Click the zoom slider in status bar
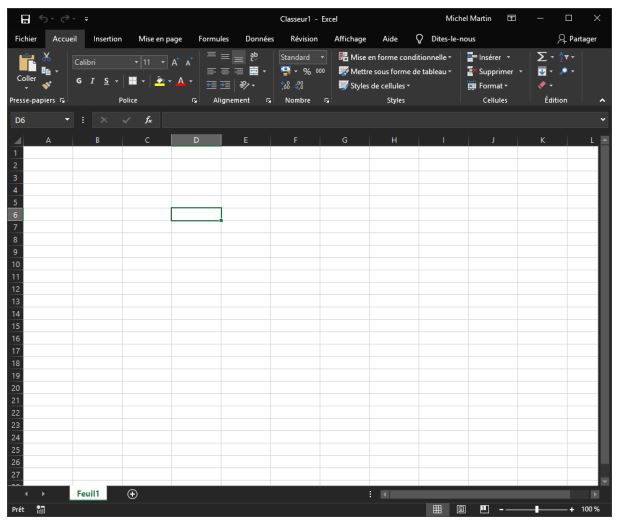The image size is (620, 526). [x=537, y=509]
